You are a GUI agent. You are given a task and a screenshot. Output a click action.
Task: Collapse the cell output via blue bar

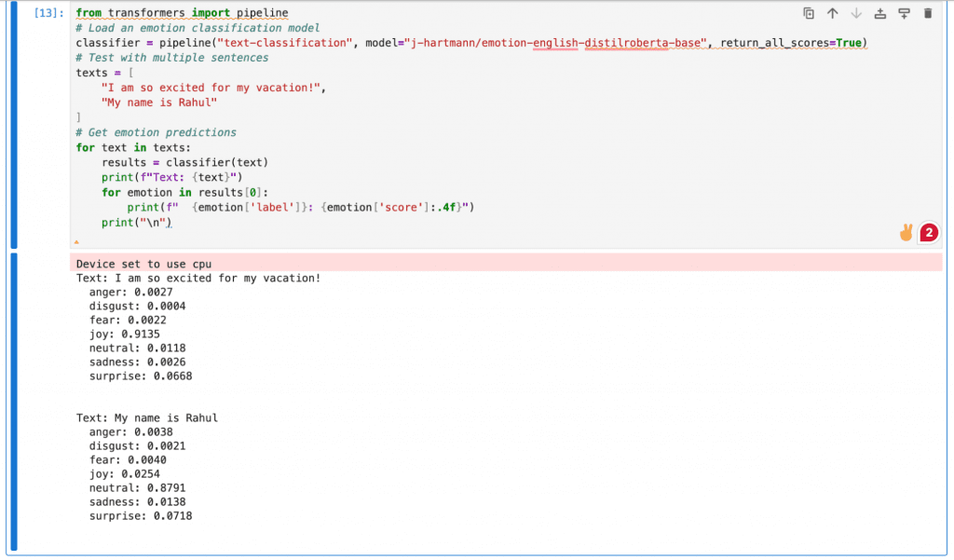point(13,401)
